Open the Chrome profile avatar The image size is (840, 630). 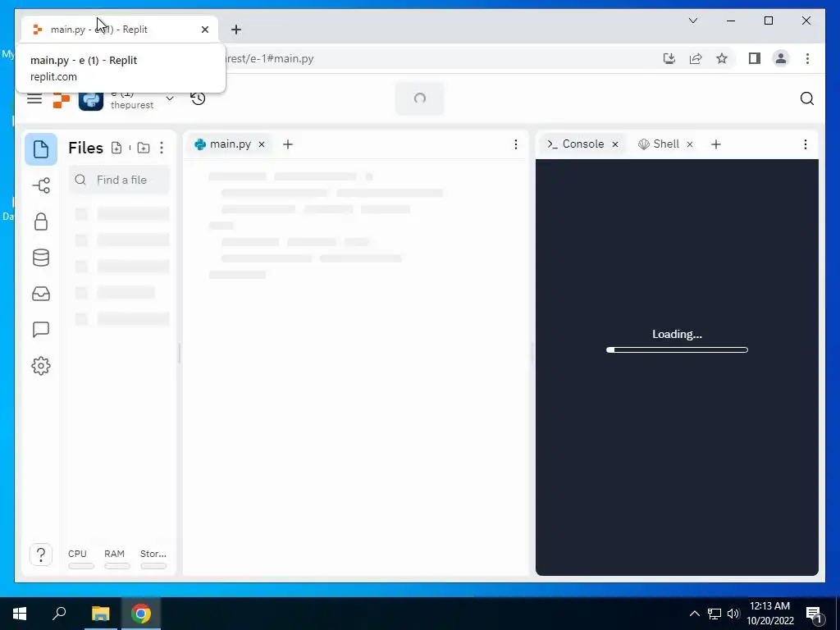click(781, 58)
